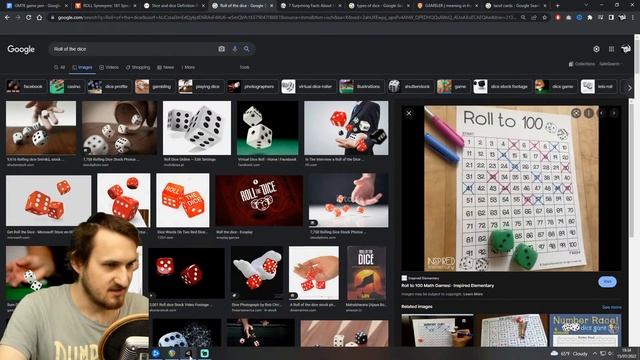Image resolution: width=640 pixels, height=360 pixels.
Task: Open the two red dice on black thumbnail
Action: (186, 273)
